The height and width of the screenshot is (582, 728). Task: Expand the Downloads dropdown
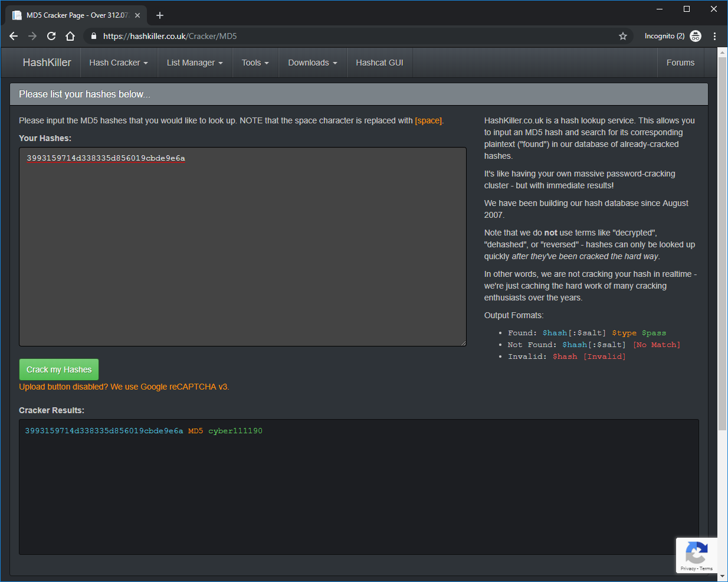pos(312,63)
